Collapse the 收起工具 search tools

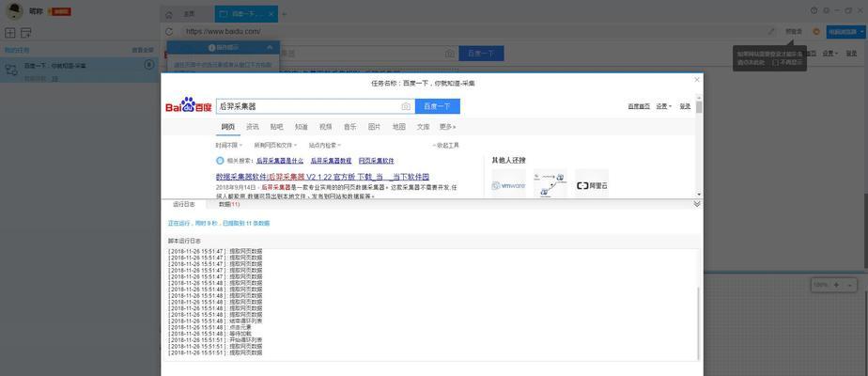445,145
